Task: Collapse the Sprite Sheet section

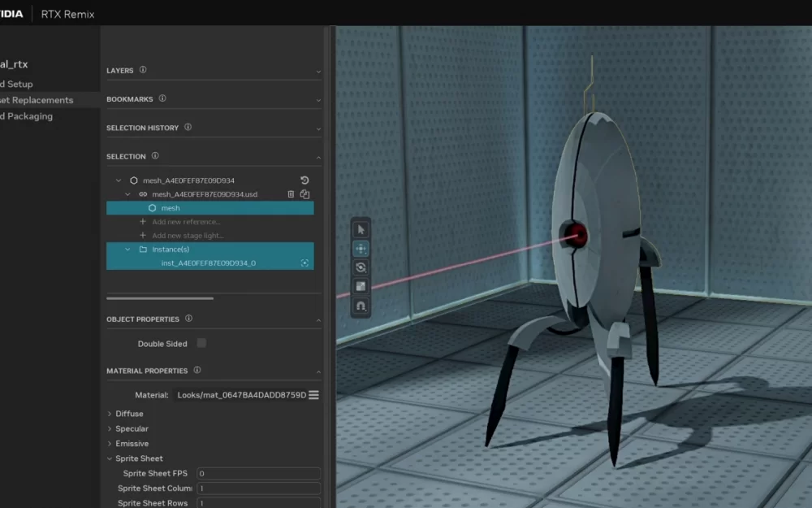Action: [137, 458]
